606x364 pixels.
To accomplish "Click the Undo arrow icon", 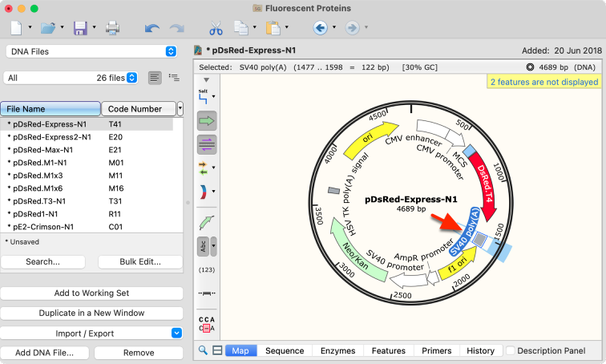I will (151, 28).
